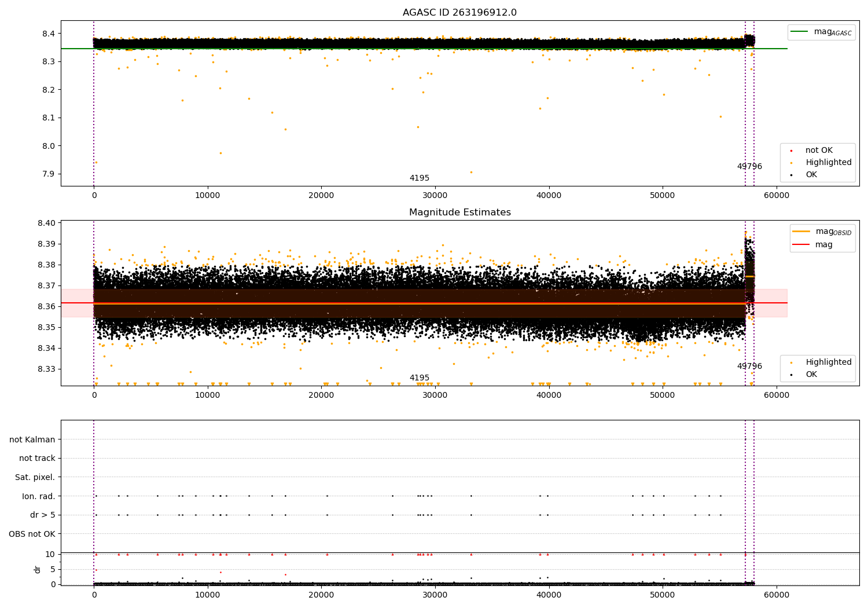The width and height of the screenshot is (868, 608).
Task: Click the 'OBS not OK' axis label
Action: (x=32, y=534)
